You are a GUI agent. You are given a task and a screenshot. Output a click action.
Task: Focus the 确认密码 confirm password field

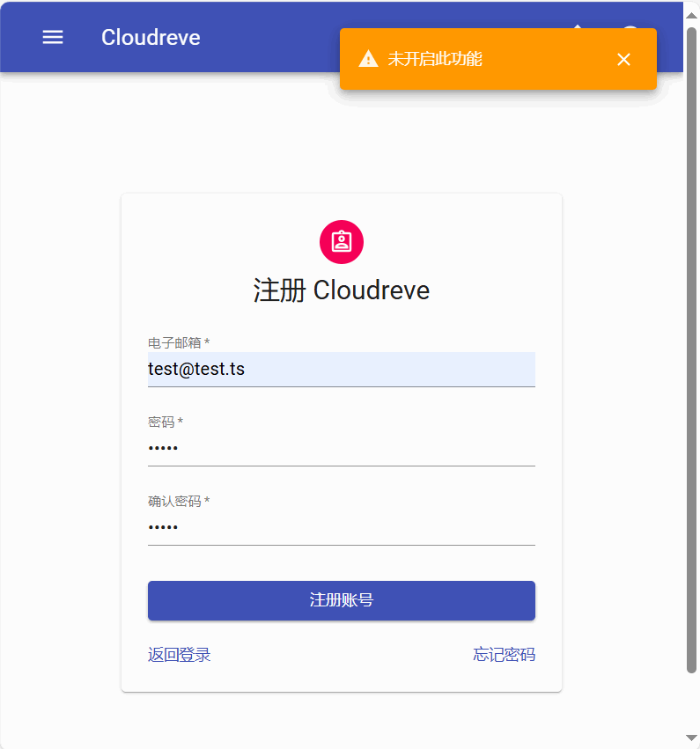click(x=341, y=527)
